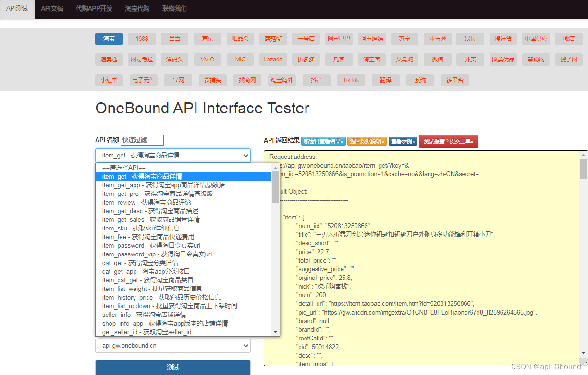Pick seller_info 店铺详情 option
Screen dimensions: 588x375
click(184, 315)
